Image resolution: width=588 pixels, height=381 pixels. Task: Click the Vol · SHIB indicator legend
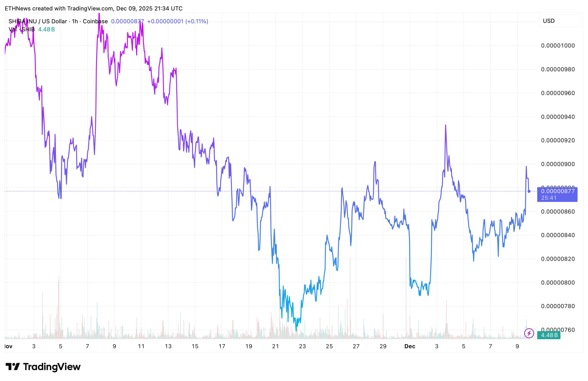click(x=22, y=29)
